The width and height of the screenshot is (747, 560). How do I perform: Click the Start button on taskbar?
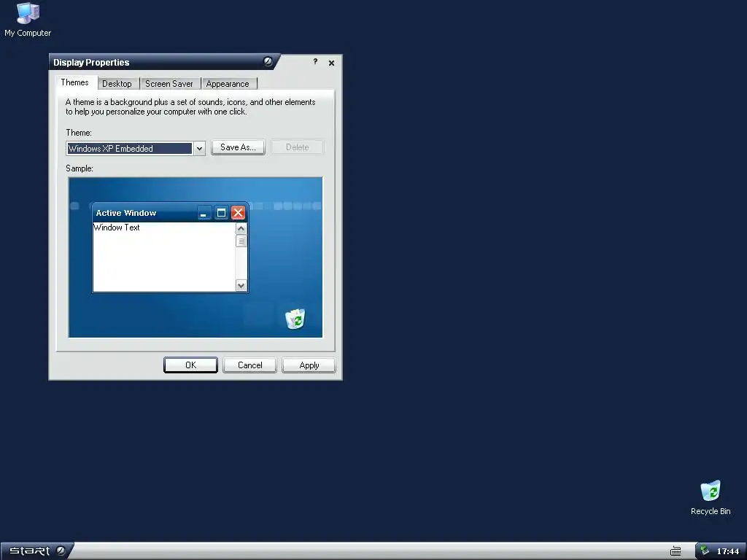tap(36, 551)
